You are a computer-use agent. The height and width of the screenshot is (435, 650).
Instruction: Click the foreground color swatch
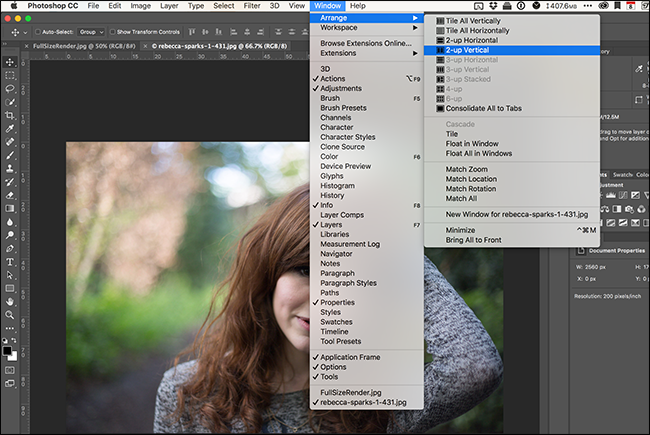[8, 349]
